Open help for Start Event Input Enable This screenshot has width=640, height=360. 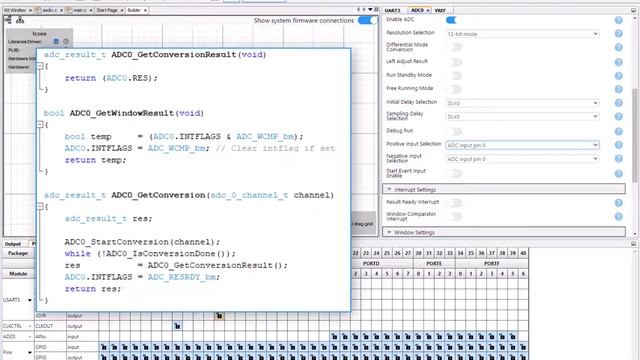(618, 174)
